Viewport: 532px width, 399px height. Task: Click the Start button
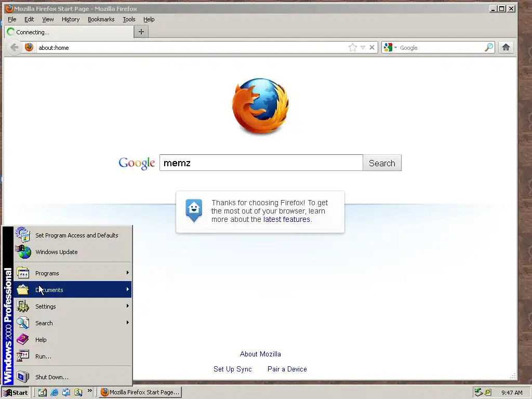point(16,392)
